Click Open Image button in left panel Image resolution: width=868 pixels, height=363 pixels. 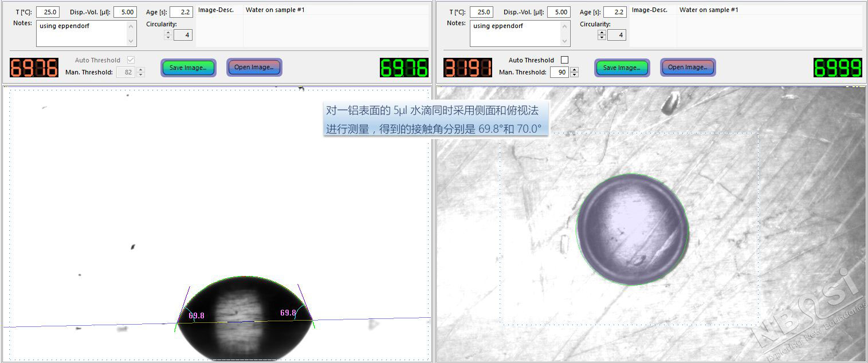(x=254, y=68)
